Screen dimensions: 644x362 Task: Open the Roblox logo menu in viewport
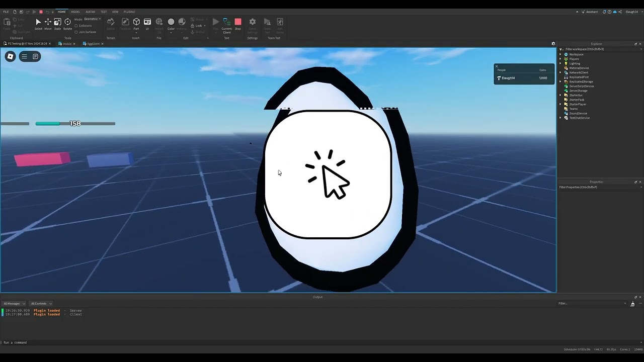tap(10, 56)
